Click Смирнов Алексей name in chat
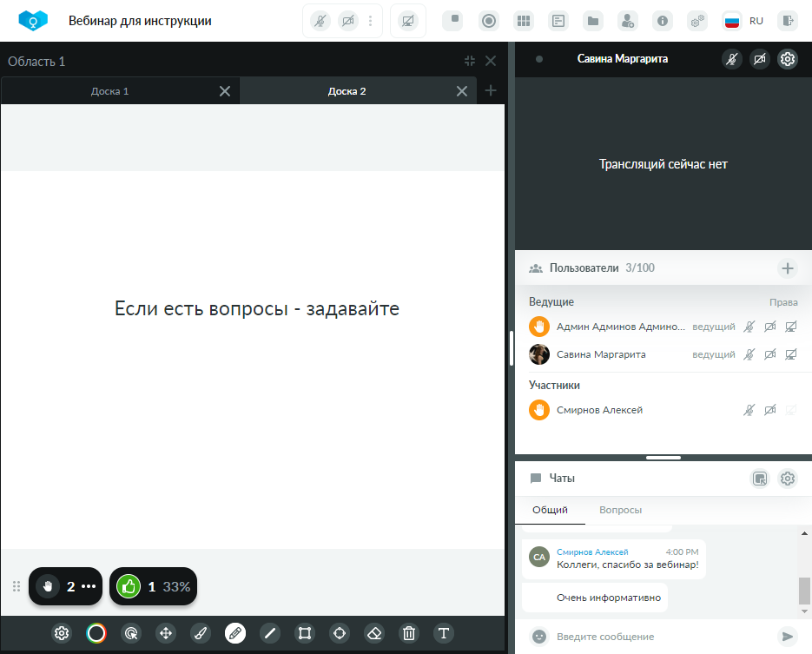 pos(592,552)
